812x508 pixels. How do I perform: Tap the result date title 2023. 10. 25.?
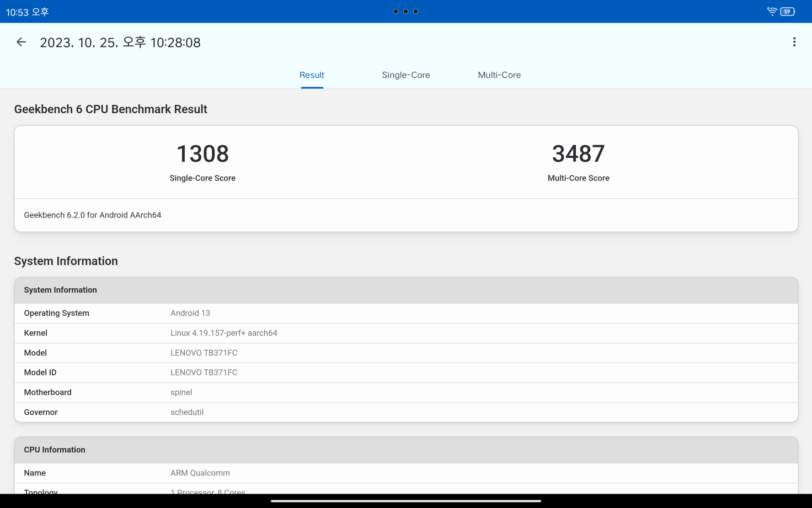tap(120, 43)
